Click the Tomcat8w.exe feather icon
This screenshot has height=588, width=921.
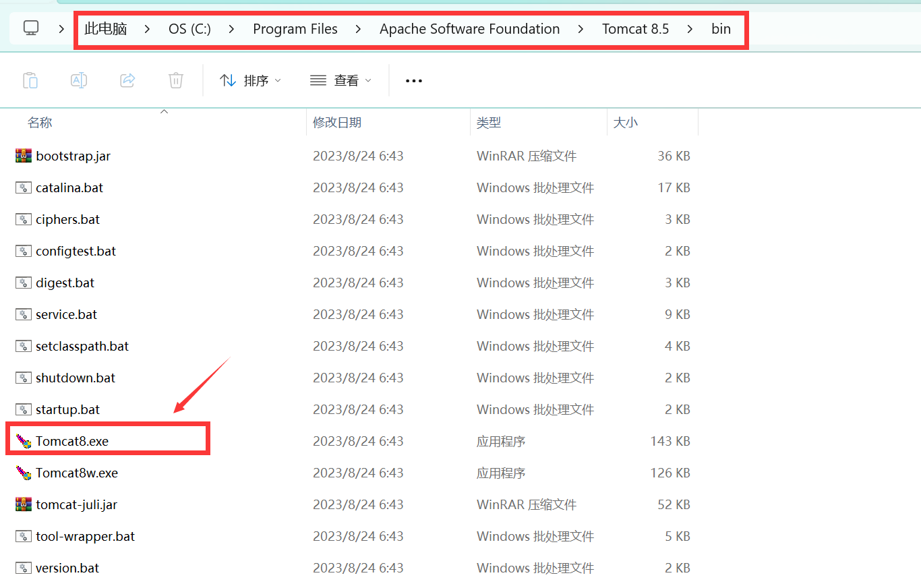pos(24,473)
